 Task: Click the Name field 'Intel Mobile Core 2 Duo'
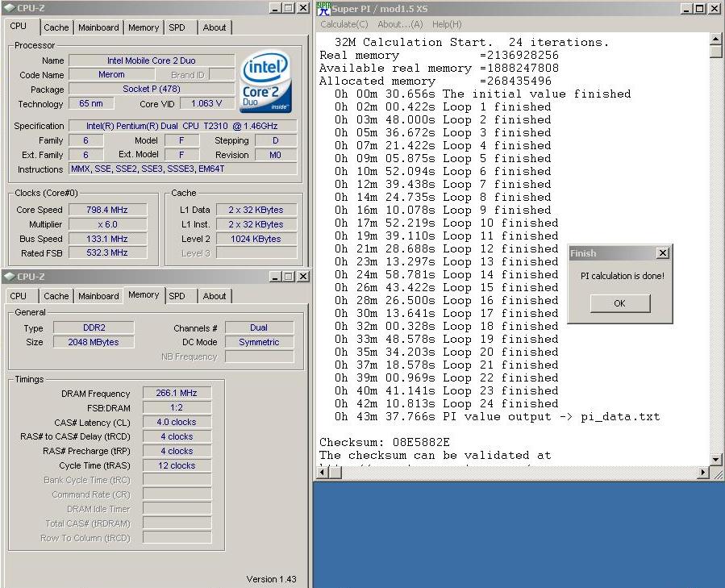tap(152, 60)
